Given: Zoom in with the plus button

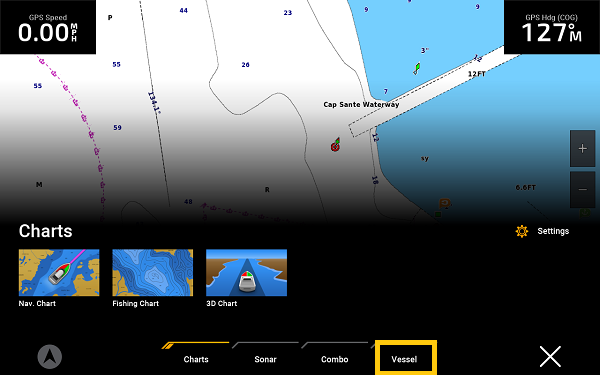Looking at the screenshot, I should (582, 148).
